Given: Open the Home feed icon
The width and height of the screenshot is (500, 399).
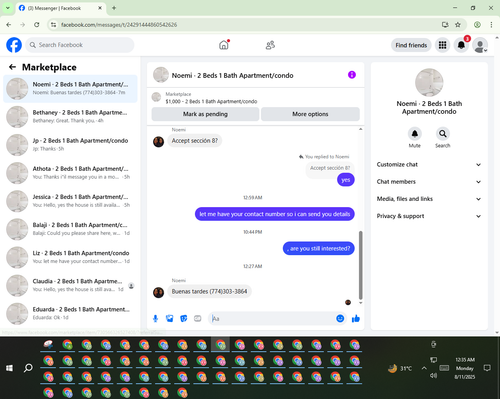Looking at the screenshot, I should (x=224, y=45).
